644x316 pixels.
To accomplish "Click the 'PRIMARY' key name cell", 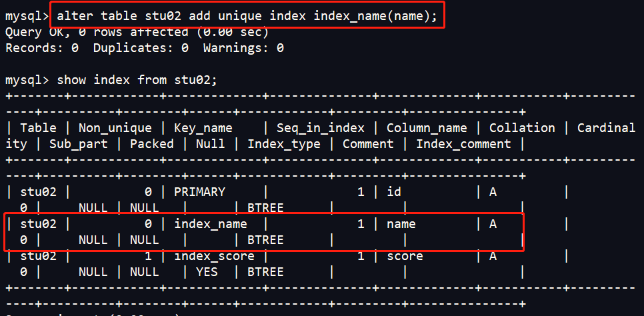I will pos(199,191).
